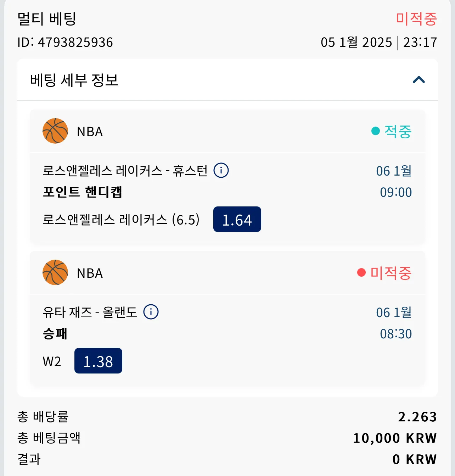
Task: Click the first NBA league label
Action: coord(90,132)
